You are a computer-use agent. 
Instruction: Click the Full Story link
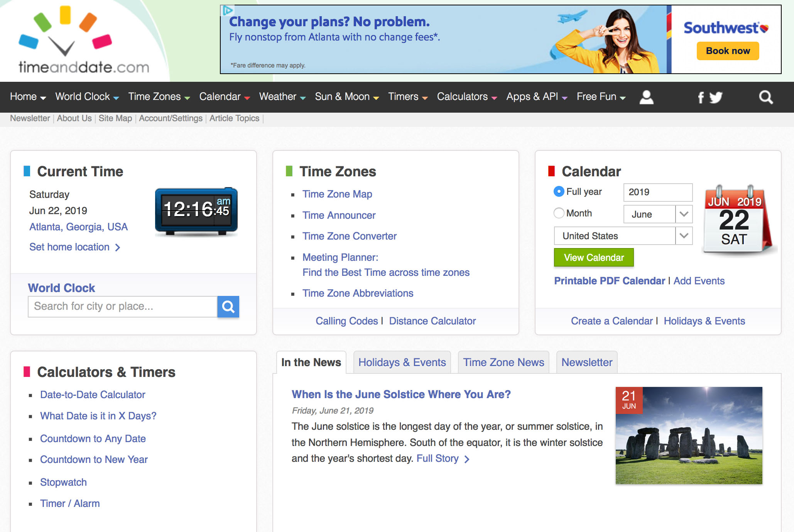tap(438, 458)
